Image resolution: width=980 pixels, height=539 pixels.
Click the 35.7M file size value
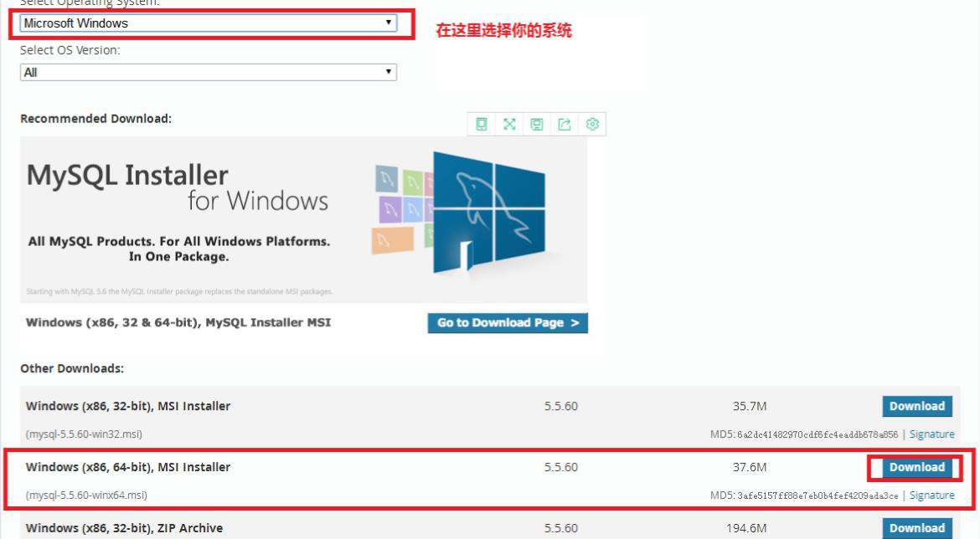[750, 406]
